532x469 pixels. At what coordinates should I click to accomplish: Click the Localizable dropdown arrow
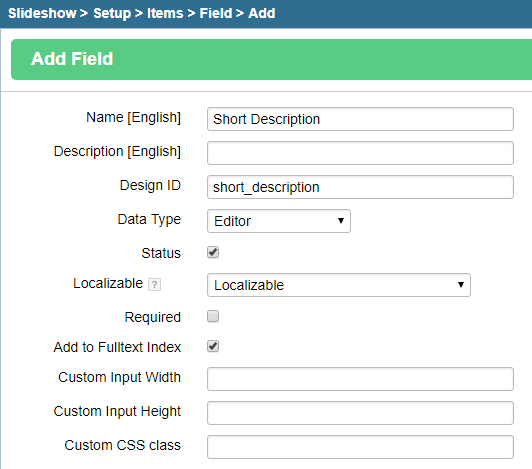click(461, 285)
